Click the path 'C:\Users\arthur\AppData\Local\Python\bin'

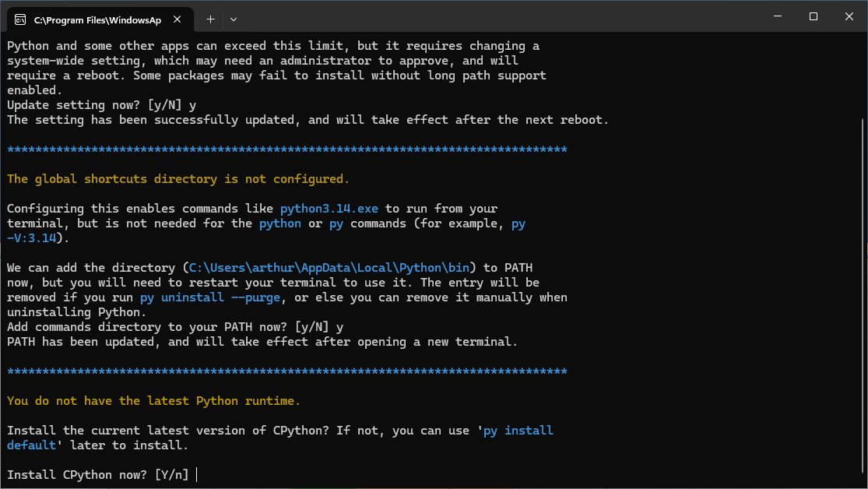point(329,268)
